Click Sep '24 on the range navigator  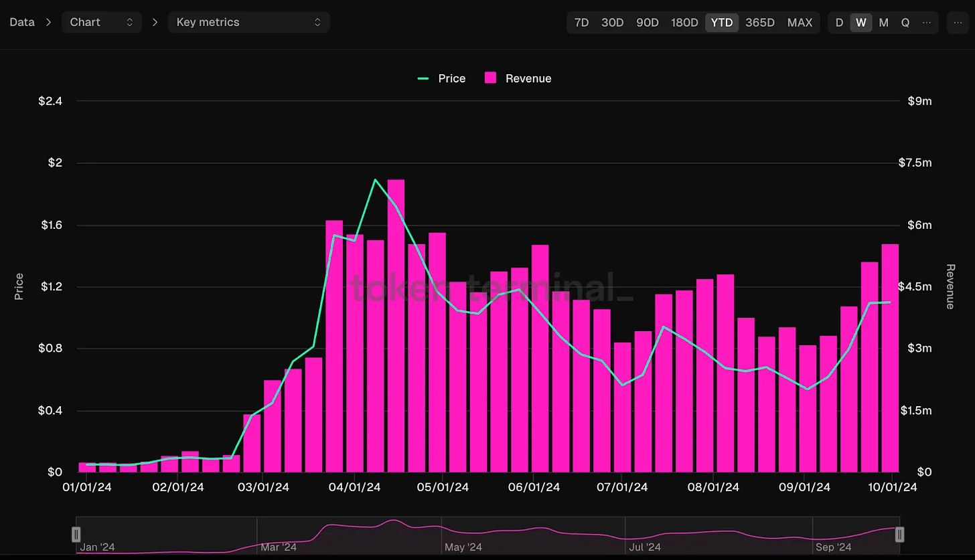[834, 547]
